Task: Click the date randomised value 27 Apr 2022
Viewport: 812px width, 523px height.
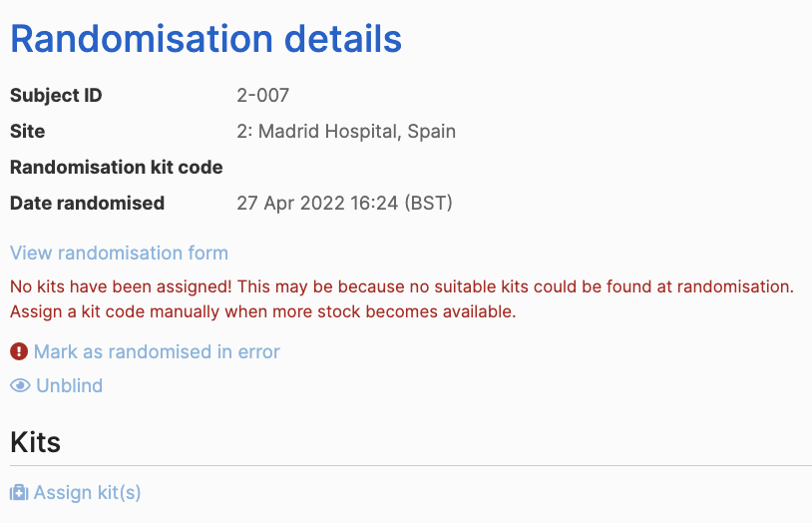Action: pos(344,204)
